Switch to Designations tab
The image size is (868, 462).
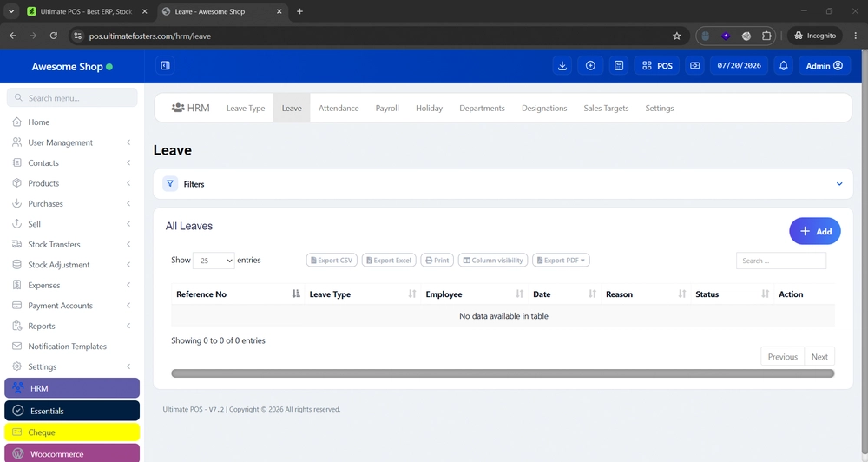(544, 108)
